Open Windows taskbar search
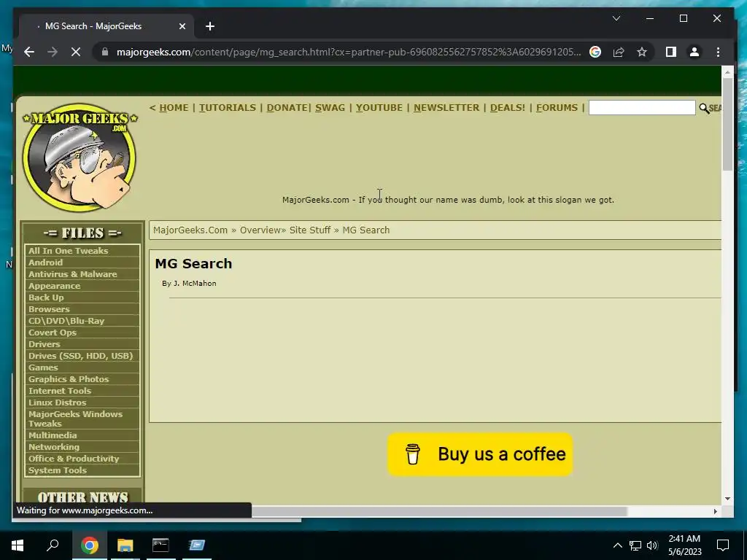Image resolution: width=747 pixels, height=560 pixels. (x=53, y=545)
